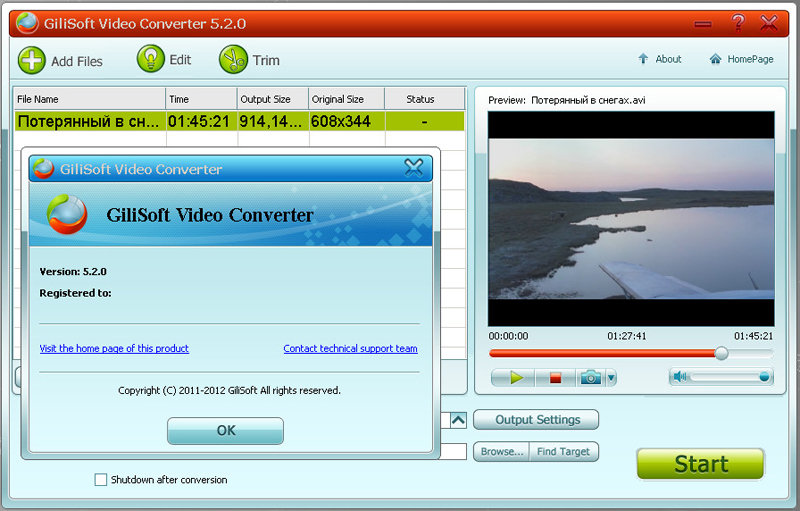The image size is (800, 511).
Task: Click OK in the About dialog
Action: 226,431
